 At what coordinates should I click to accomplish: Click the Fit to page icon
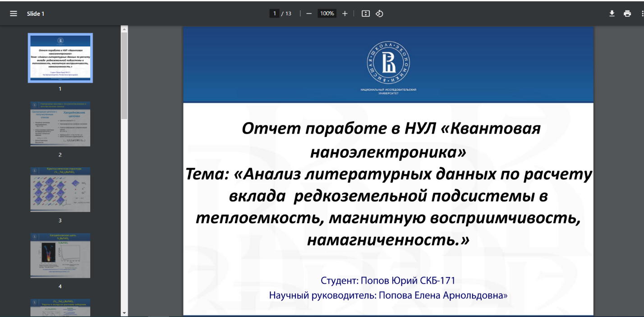tap(366, 14)
